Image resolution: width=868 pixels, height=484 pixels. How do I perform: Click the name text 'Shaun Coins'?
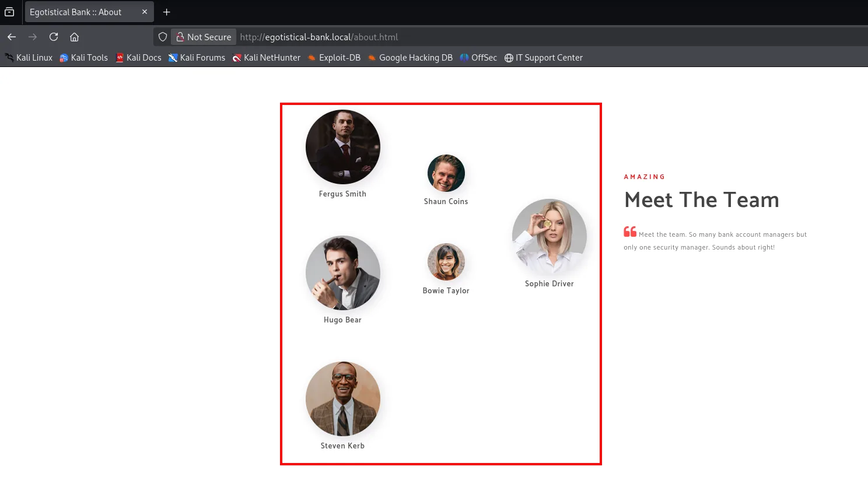coord(446,202)
